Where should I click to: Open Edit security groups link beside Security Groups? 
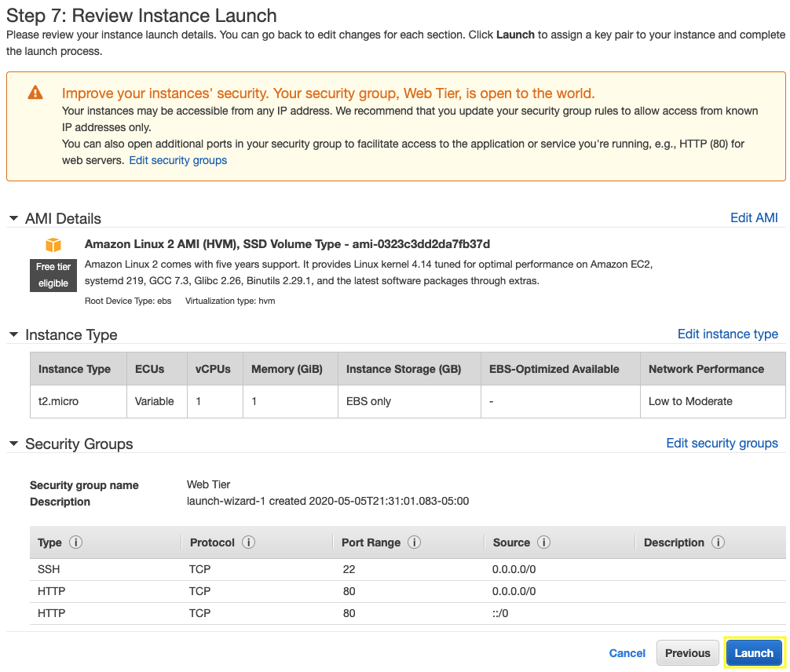tap(722, 444)
